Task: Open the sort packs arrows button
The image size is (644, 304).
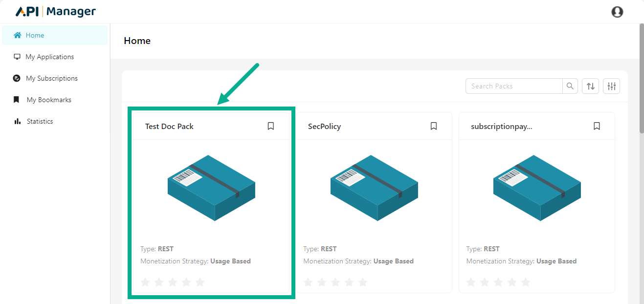Action: (x=590, y=86)
